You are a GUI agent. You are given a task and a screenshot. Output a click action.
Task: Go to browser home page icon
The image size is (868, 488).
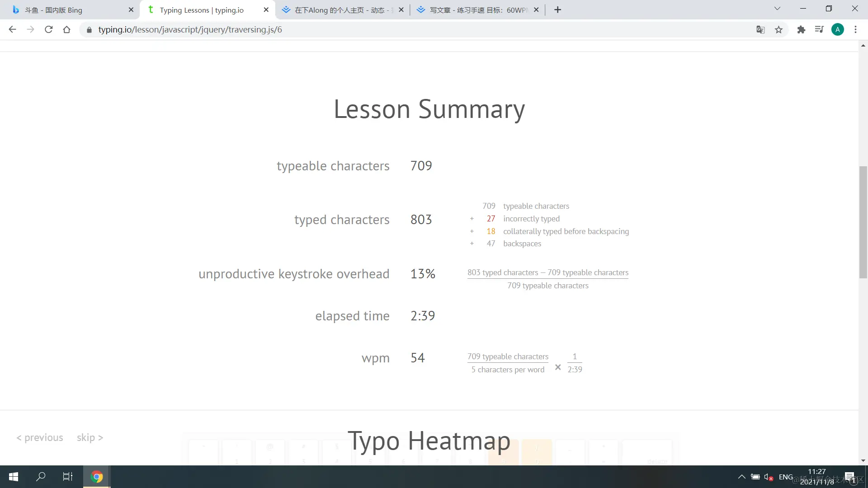(x=66, y=29)
